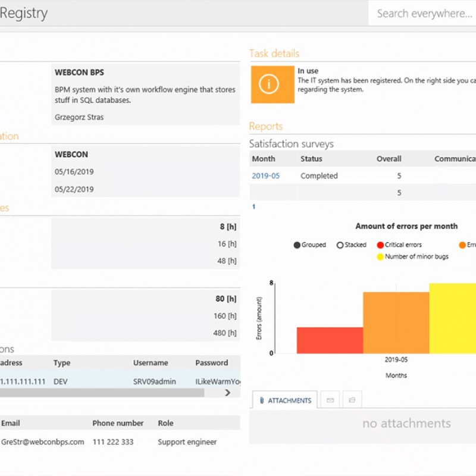The width and height of the screenshot is (476, 476).
Task: Open the 2019-05 survey link
Action: coord(265,176)
